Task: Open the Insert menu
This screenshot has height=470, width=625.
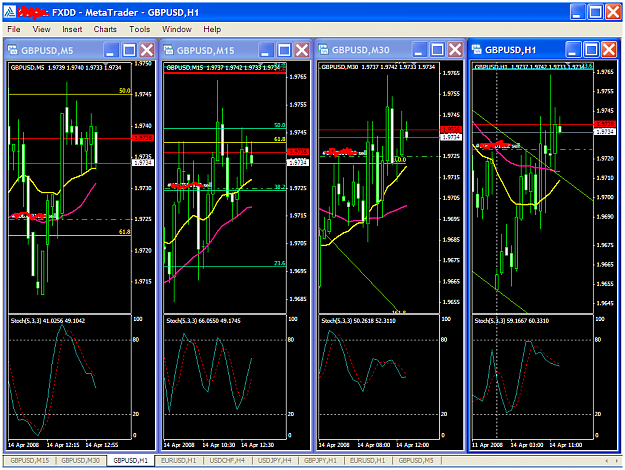Action: point(72,29)
